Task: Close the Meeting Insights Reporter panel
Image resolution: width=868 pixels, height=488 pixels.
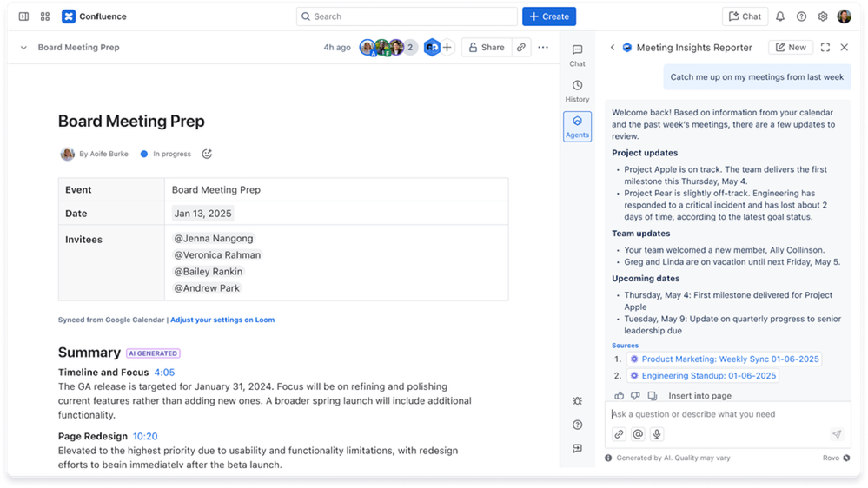Action: tap(845, 48)
